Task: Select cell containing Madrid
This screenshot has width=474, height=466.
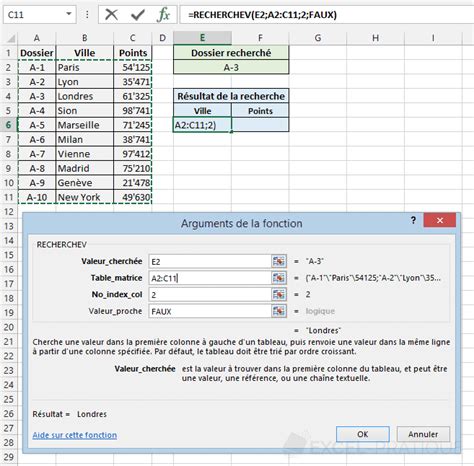Action: [x=85, y=168]
